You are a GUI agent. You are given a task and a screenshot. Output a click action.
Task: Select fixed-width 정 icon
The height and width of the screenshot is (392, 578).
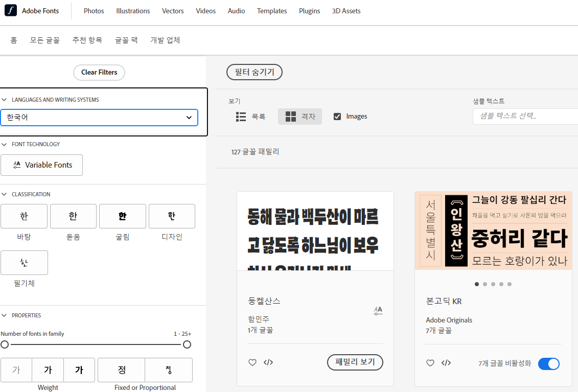(x=122, y=370)
